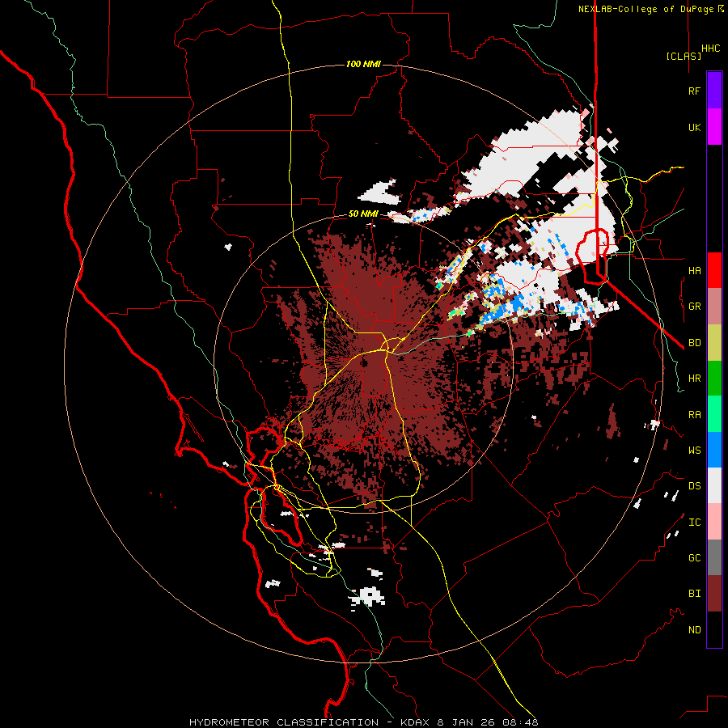Click the BD legend label

pos(694,343)
